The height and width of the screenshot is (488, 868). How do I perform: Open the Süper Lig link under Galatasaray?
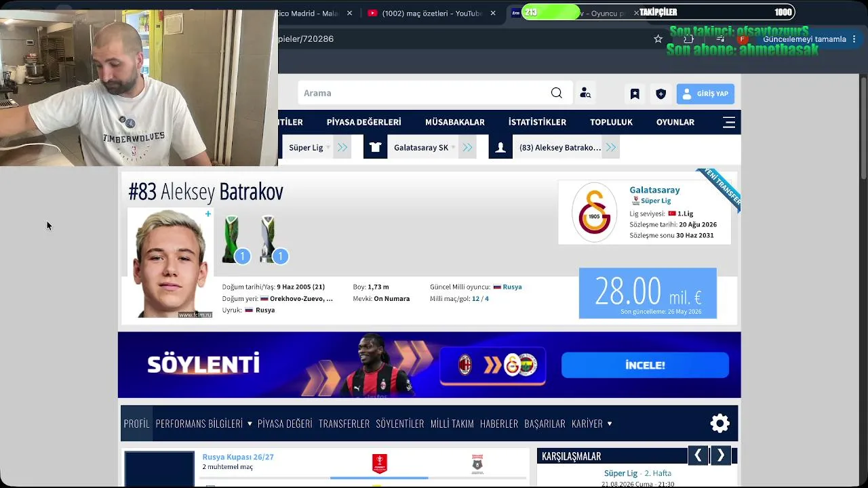pyautogui.click(x=656, y=201)
